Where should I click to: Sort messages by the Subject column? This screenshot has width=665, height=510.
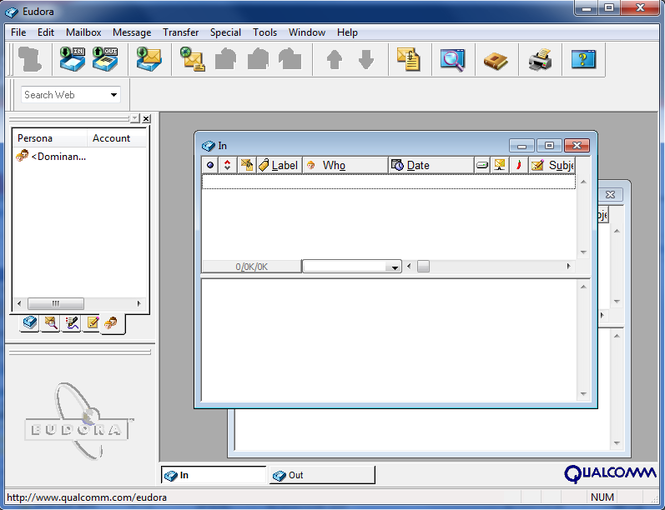(552, 165)
